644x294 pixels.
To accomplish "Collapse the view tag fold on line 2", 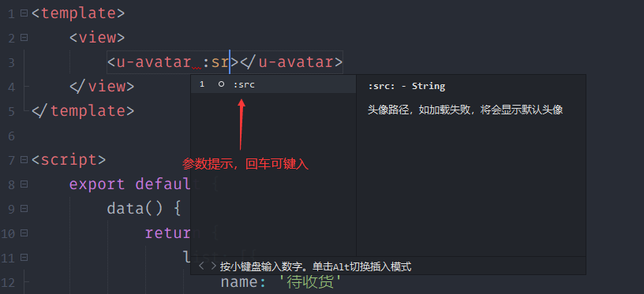I will [x=24, y=38].
